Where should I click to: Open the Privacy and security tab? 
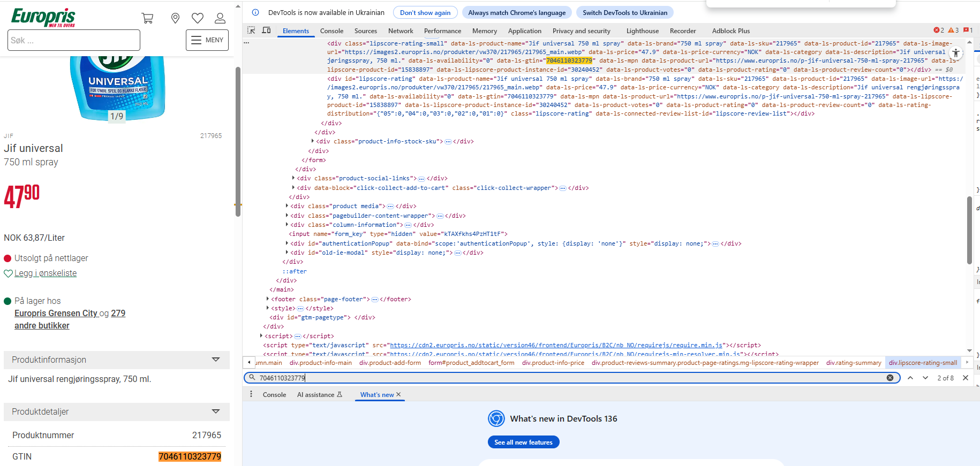pos(582,31)
